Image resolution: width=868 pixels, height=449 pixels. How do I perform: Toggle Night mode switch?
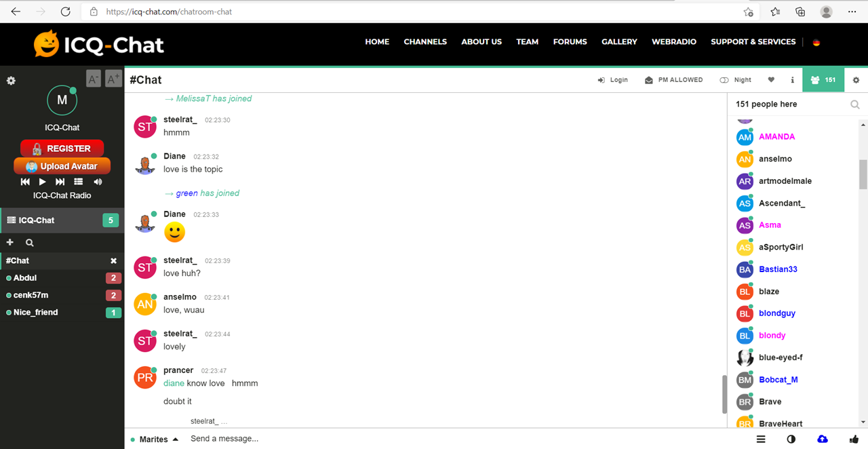(735, 80)
